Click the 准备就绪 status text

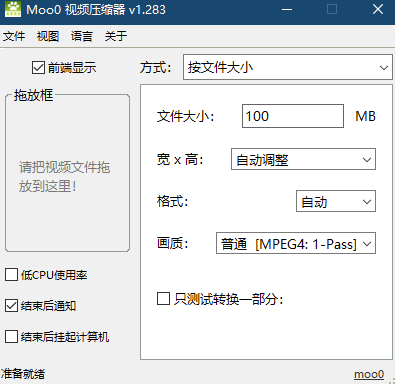pyautogui.click(x=23, y=374)
